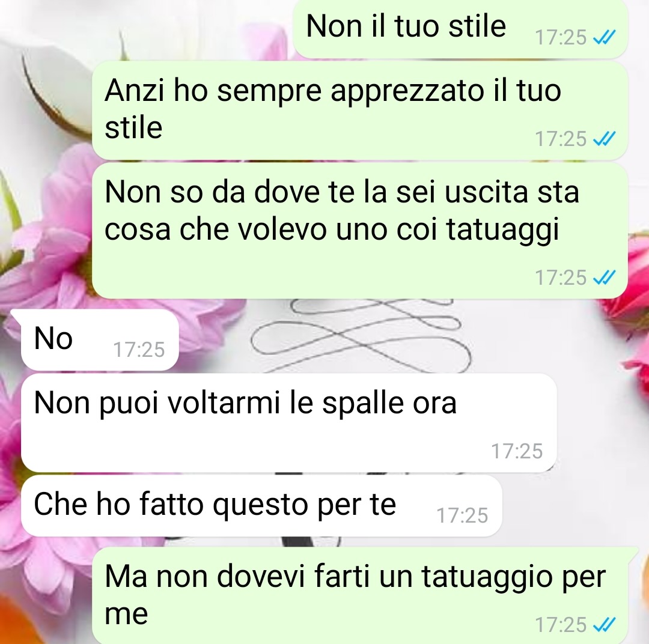Tap timestamp on 'Che ho fatto questo' message
649x644 pixels.
(x=462, y=515)
